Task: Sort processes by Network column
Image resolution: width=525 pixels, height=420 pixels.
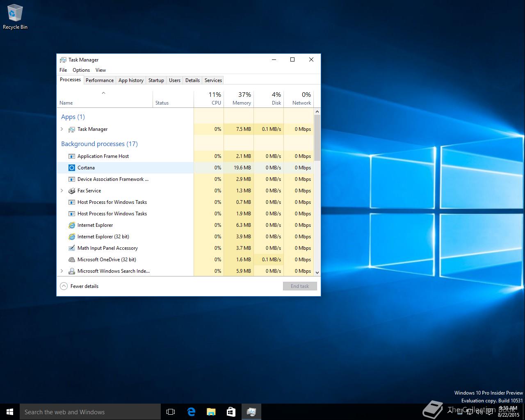Action: click(299, 99)
